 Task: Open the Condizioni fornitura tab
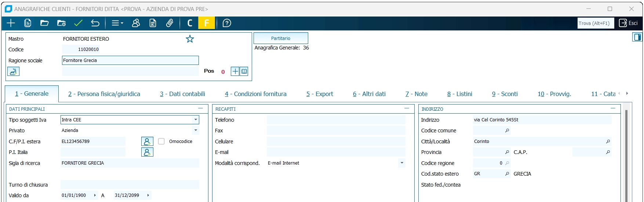point(256,94)
